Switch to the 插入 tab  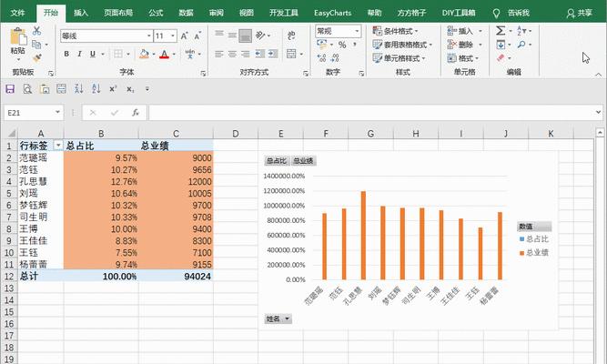[x=81, y=13]
